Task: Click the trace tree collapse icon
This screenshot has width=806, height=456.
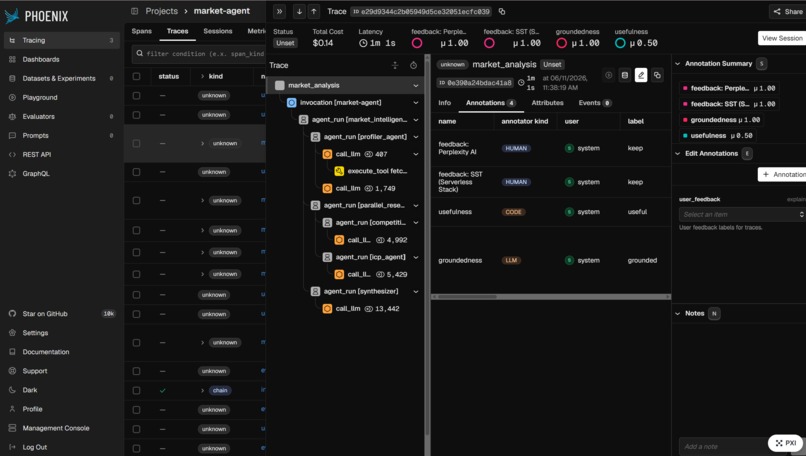Action: coord(395,65)
